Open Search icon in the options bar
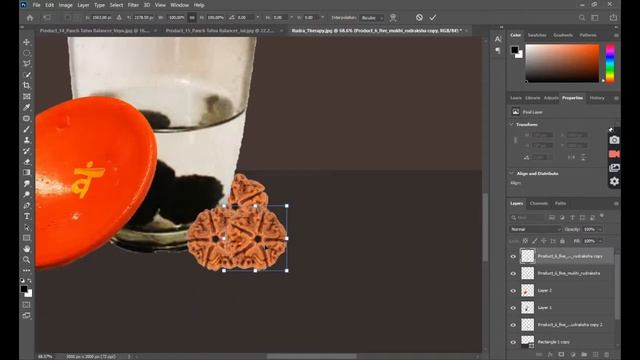This screenshot has height=360, width=640. tap(582, 18)
